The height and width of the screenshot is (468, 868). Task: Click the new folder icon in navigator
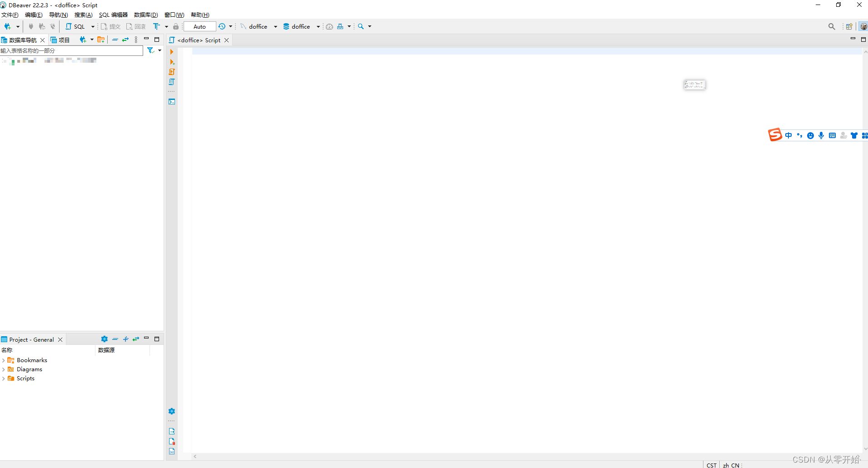pyautogui.click(x=101, y=40)
